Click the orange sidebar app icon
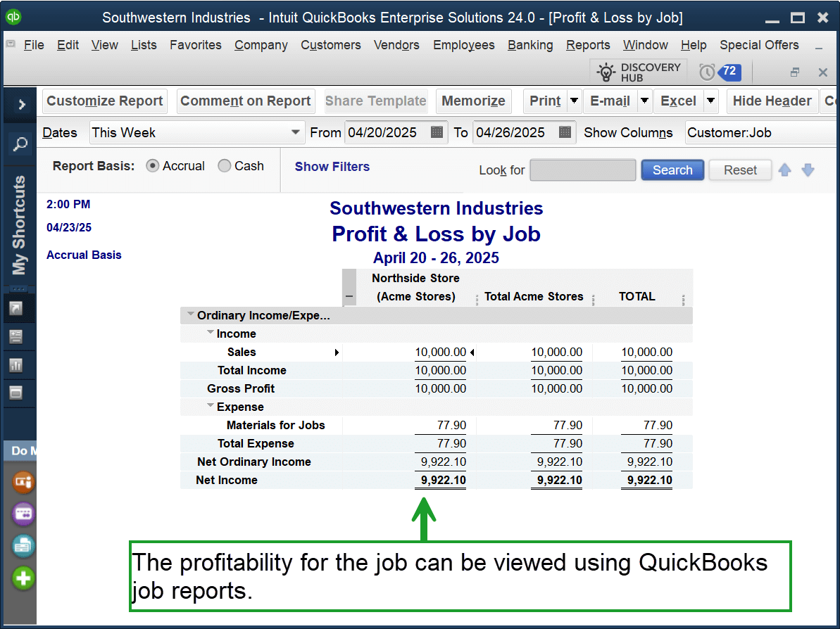840x629 pixels. point(23,483)
